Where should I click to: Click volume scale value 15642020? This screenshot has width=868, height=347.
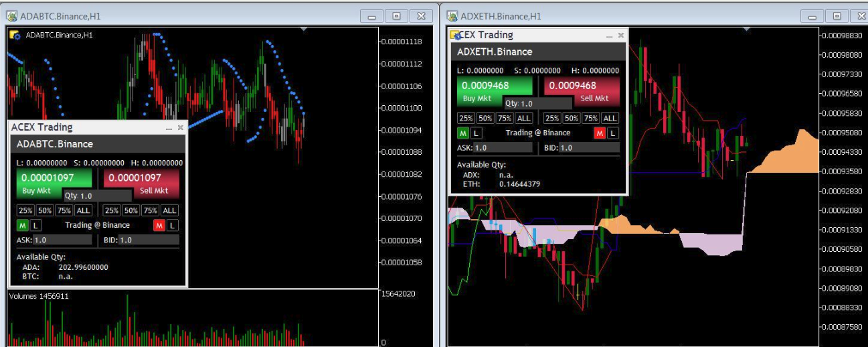(398, 294)
